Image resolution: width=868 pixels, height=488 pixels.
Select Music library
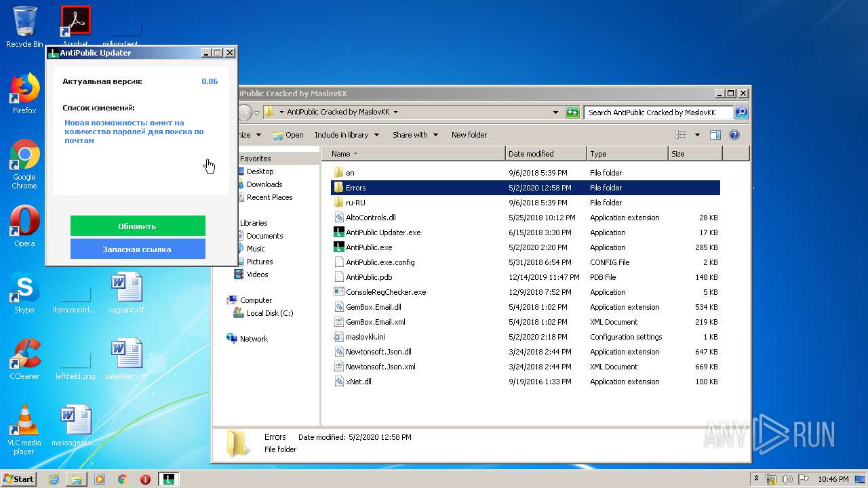(256, 249)
